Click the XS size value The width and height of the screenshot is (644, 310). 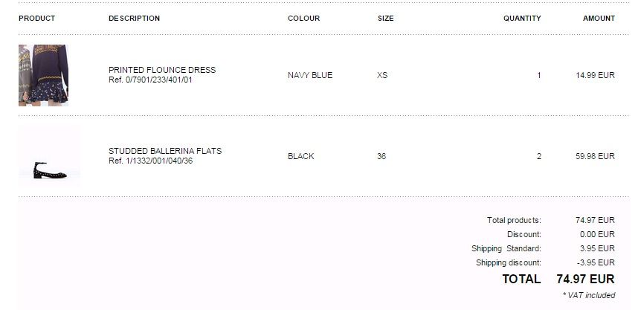coord(383,75)
